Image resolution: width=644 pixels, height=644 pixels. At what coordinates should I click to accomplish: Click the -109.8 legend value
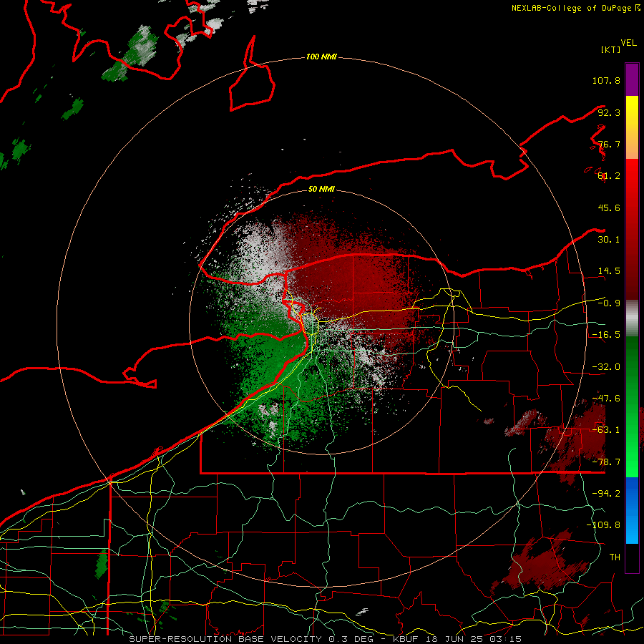click(x=603, y=525)
